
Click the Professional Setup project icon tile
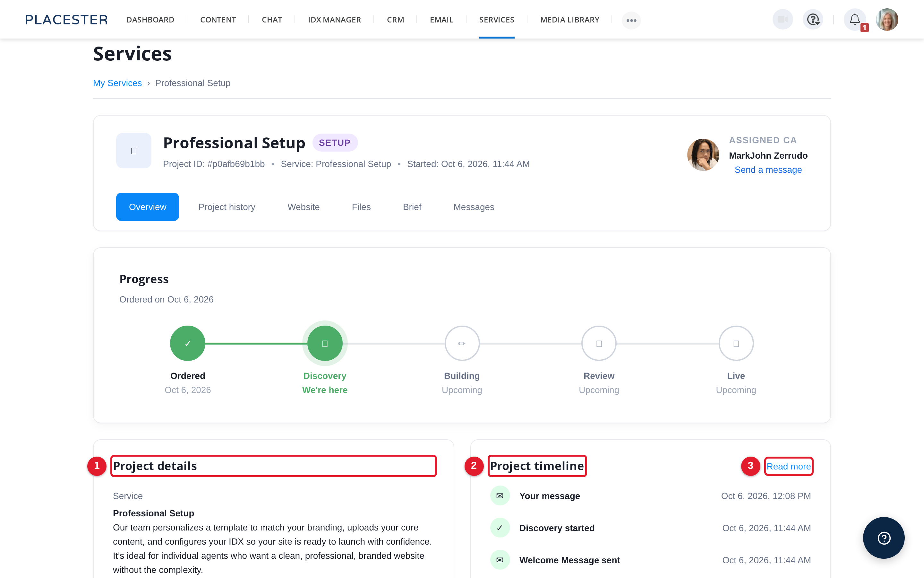134,151
